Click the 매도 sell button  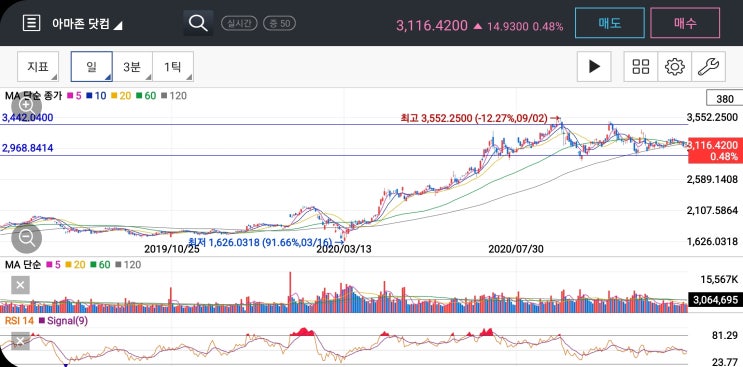tap(609, 23)
